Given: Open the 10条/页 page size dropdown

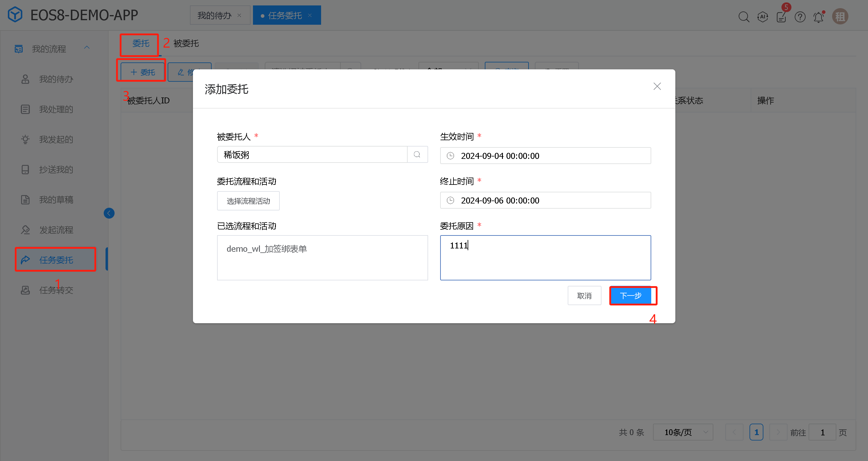Looking at the screenshot, I should pos(683,432).
